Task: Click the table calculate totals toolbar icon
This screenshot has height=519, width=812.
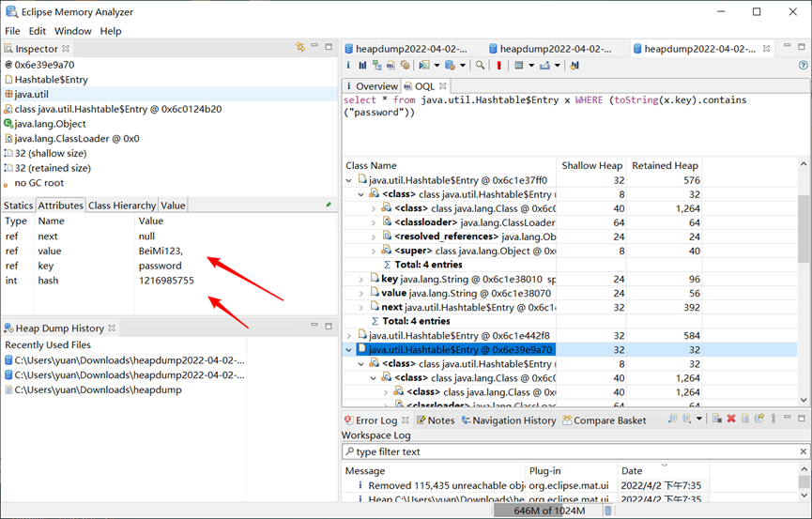Action: click(x=519, y=66)
